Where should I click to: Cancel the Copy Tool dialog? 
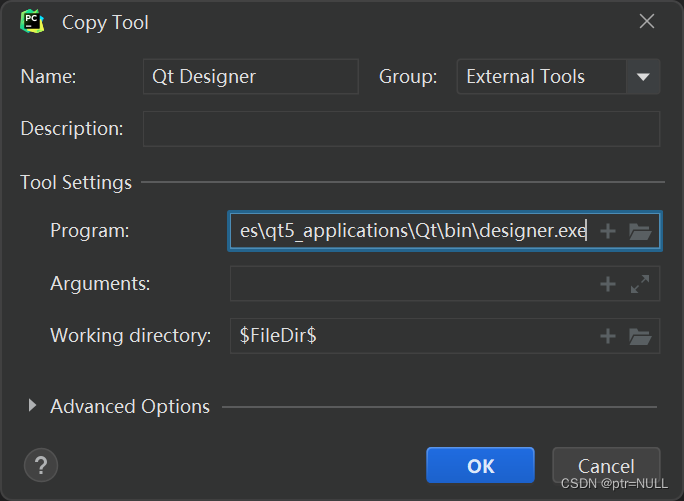(606, 465)
